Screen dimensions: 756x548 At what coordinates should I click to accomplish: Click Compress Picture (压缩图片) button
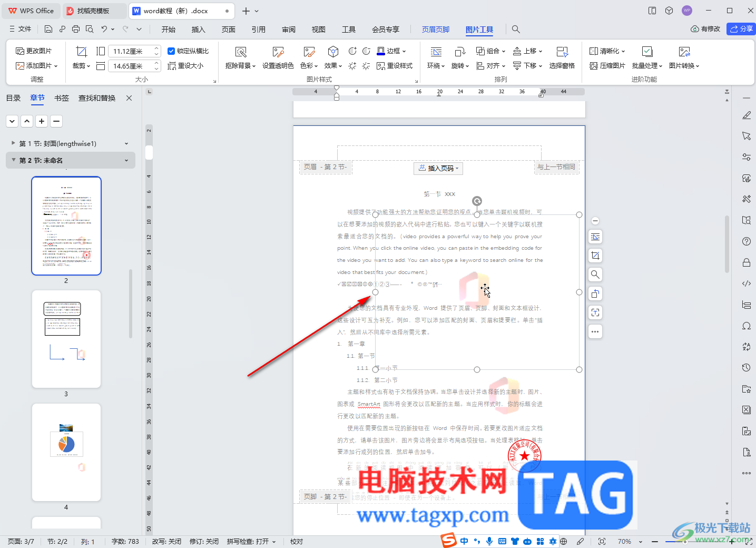coord(607,66)
